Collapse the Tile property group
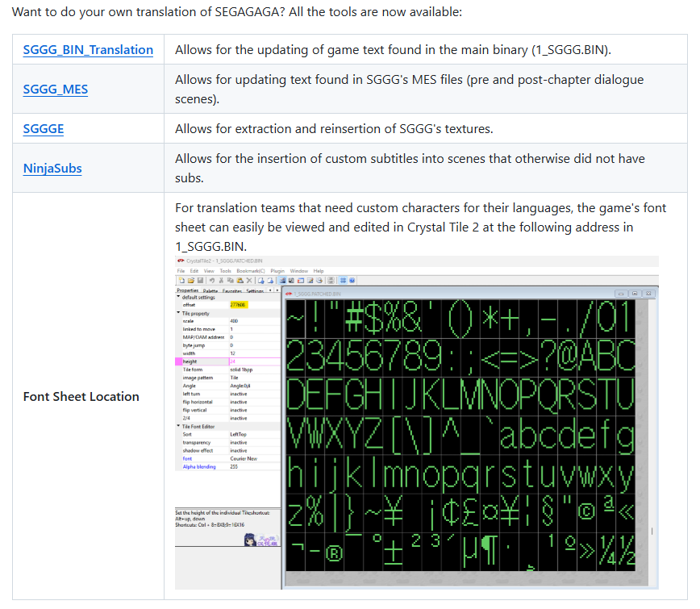700x609 pixels. point(178,313)
